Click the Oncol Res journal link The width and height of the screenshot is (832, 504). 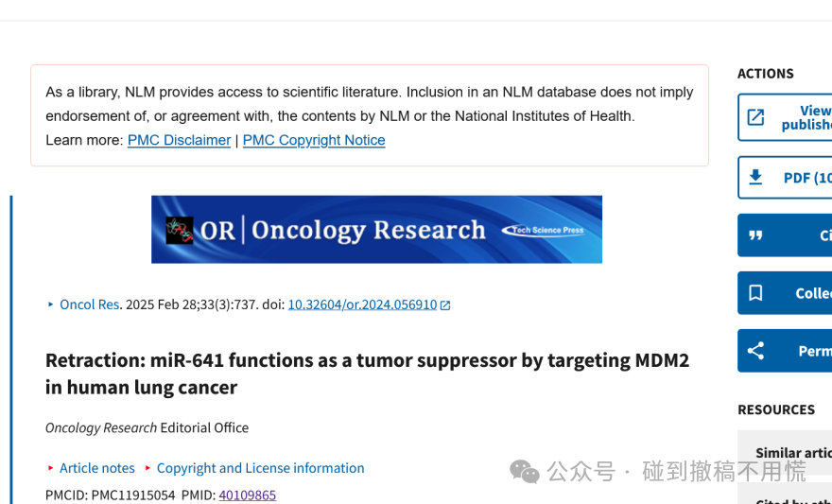click(x=89, y=304)
